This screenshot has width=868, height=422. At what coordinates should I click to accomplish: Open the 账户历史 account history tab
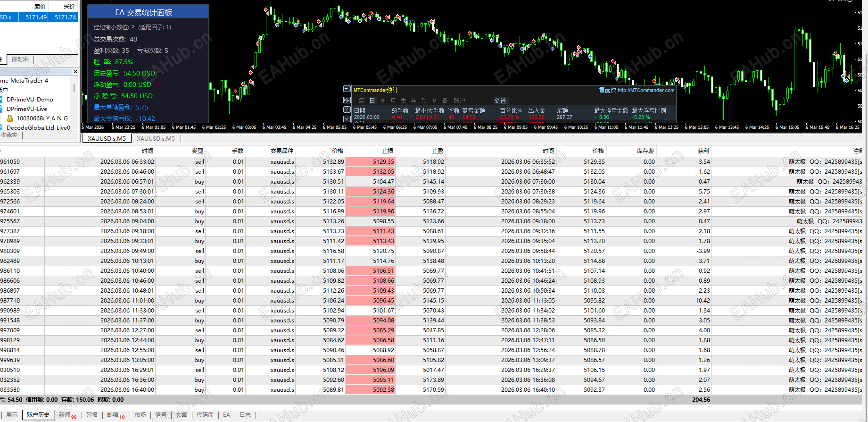click(x=38, y=415)
